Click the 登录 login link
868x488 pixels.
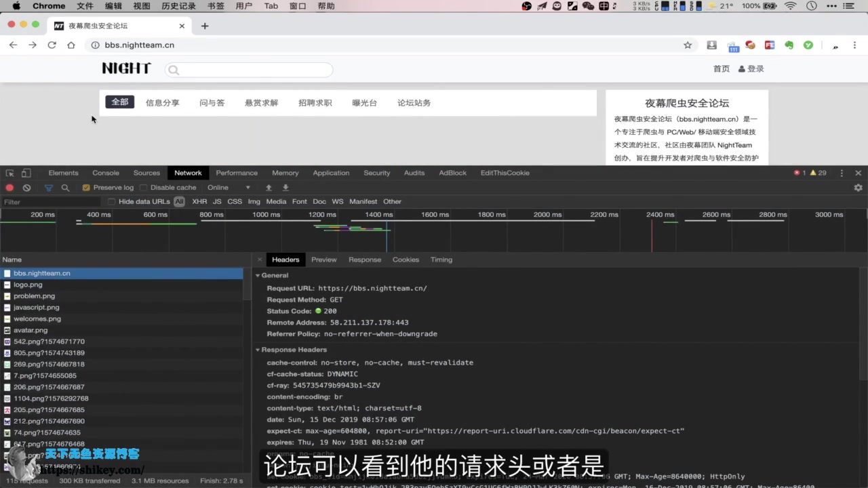point(751,68)
